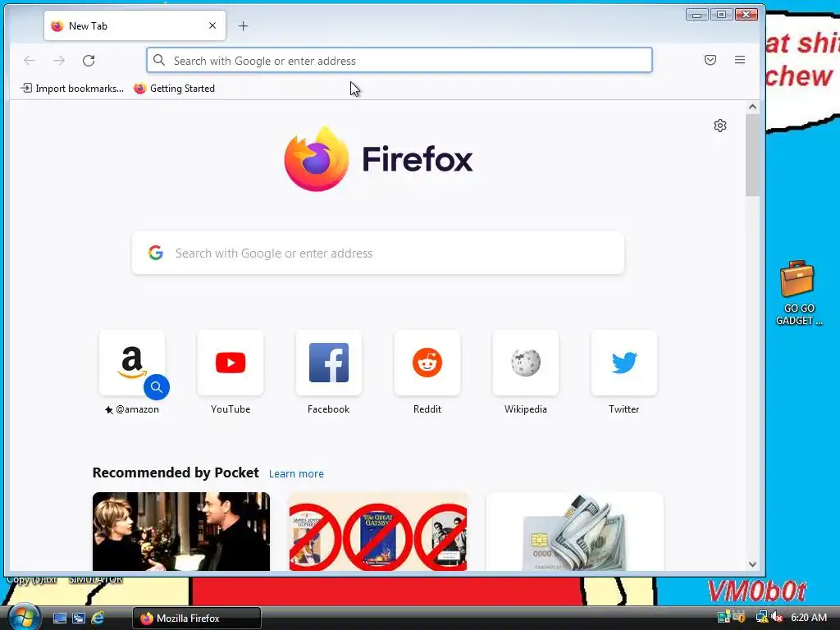Click the Amazon tile search badge
840x630 pixels.
(x=157, y=387)
